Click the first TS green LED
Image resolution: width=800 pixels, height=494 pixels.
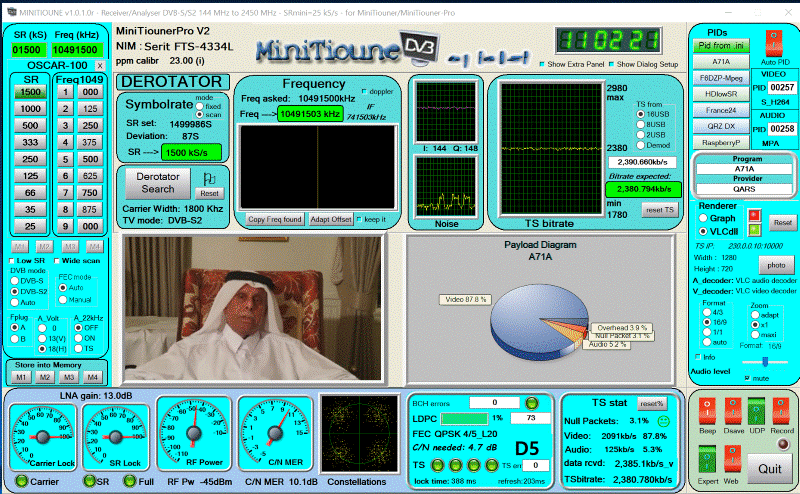437,465
